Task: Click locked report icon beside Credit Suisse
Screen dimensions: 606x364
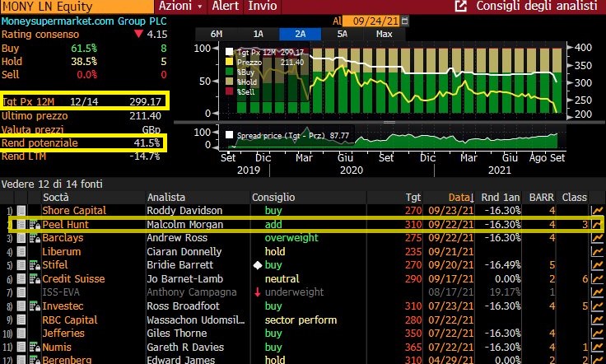Action: click(x=35, y=279)
